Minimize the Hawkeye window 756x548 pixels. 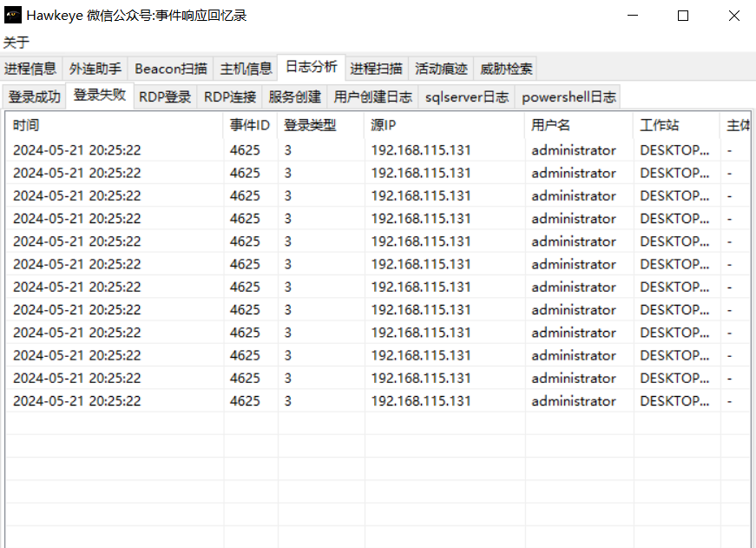[x=633, y=16]
